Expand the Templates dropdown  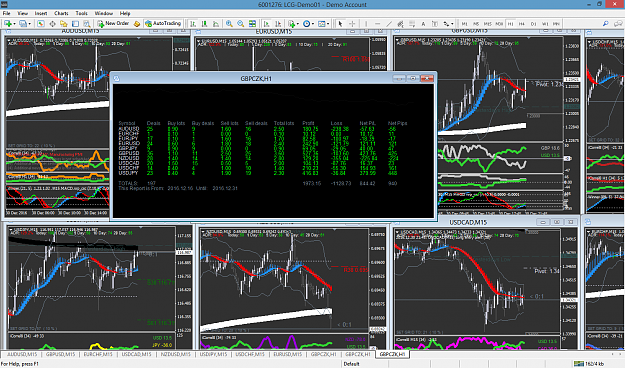[x=328, y=24]
